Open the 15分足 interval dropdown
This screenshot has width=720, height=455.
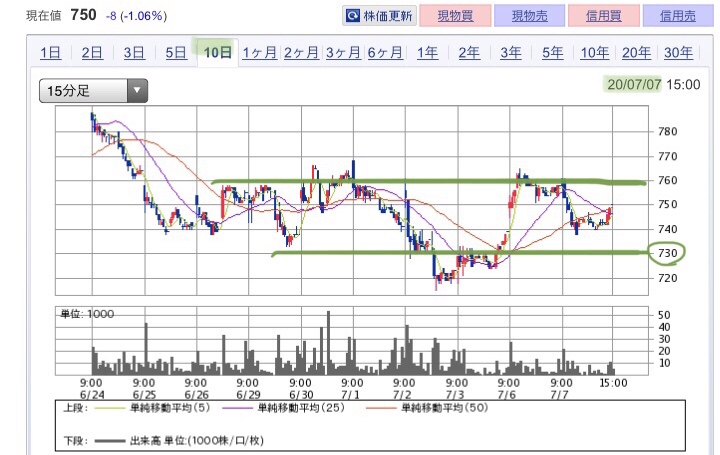point(93,90)
